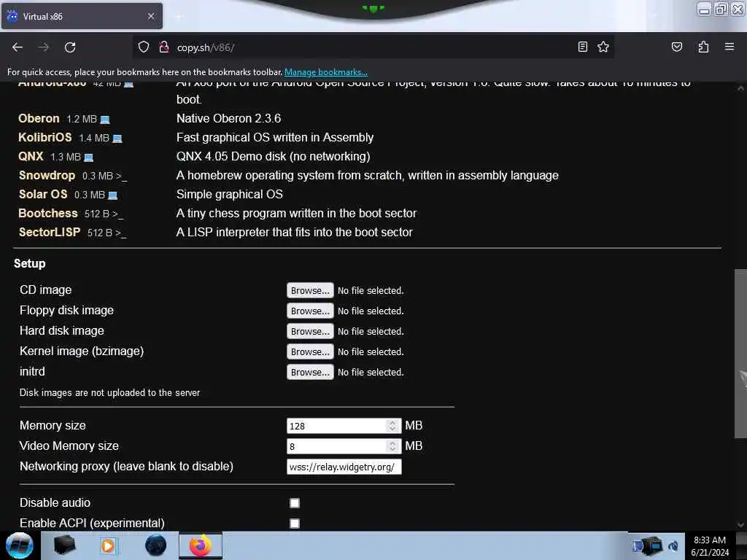Close the Virtual x86 tab
Screen dimensions: 747x560
click(x=150, y=16)
